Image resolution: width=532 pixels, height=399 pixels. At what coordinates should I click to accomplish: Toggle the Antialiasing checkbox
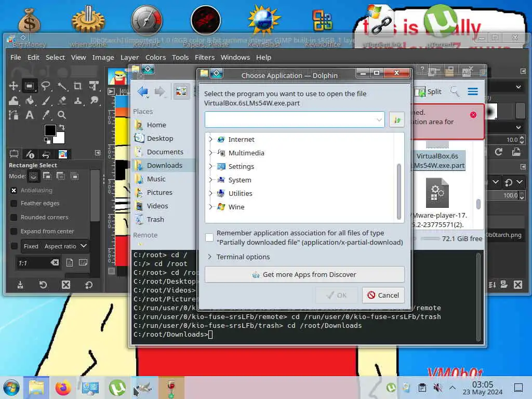(x=14, y=190)
